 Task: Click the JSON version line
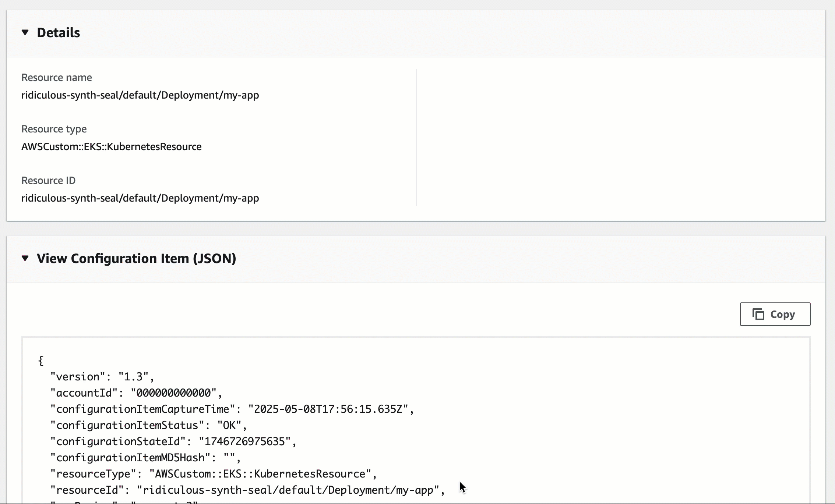pos(102,377)
